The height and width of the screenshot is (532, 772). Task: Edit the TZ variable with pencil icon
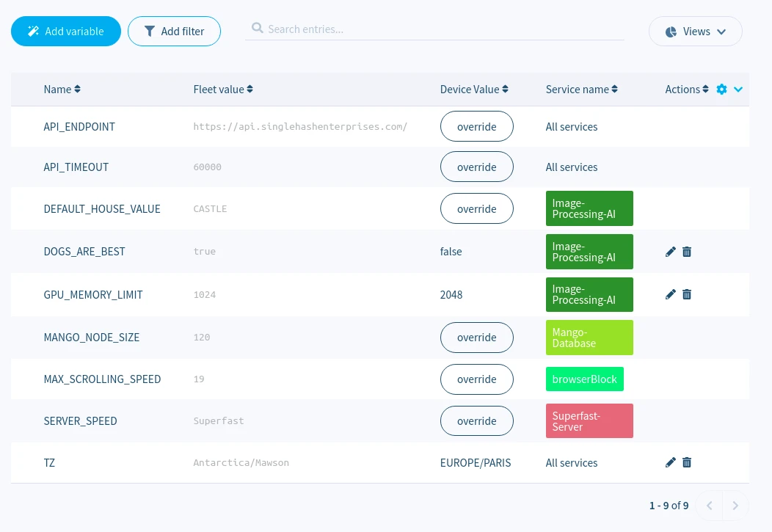670,462
